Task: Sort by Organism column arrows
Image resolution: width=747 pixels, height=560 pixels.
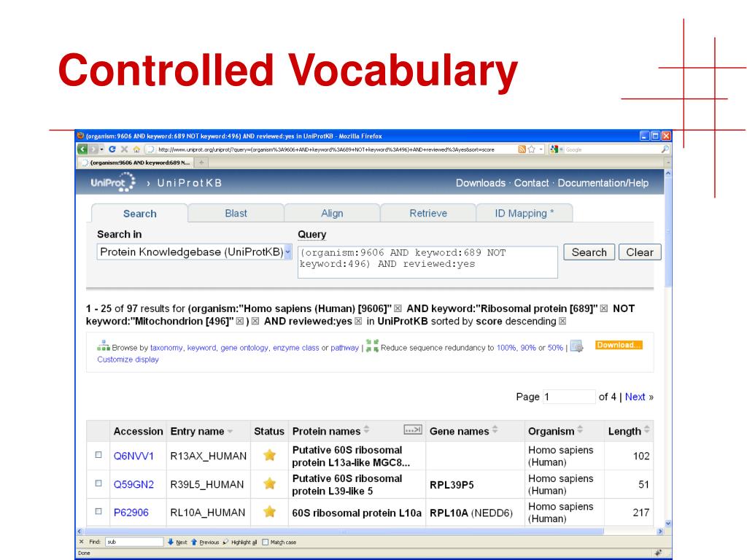Action: pos(580,429)
